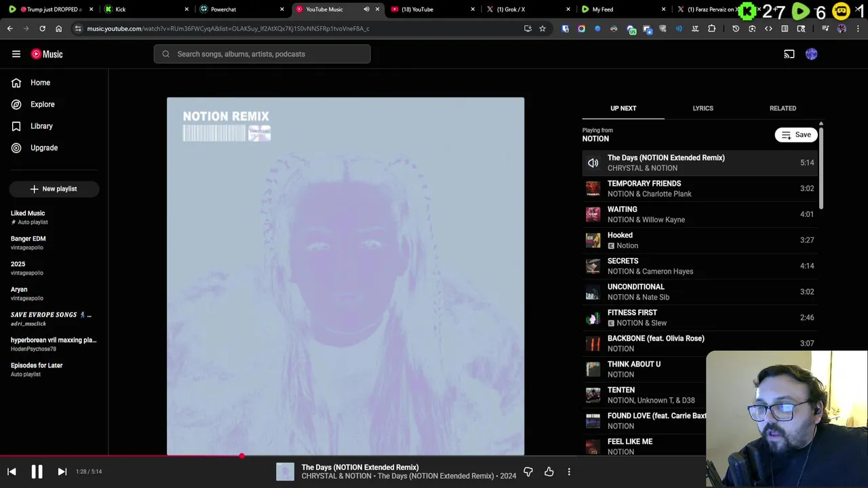Open the media control playlist icon

pos(825,28)
